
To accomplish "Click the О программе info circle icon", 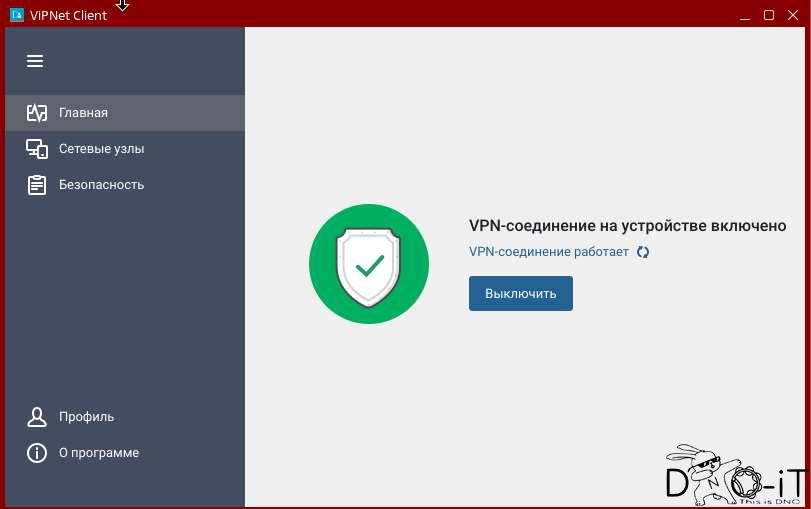I will coord(37,453).
